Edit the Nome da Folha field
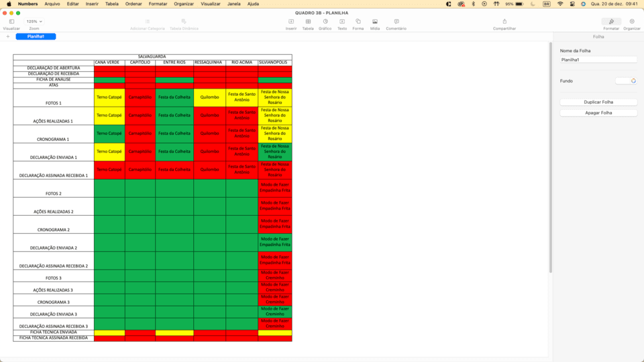644x362 pixels. click(x=598, y=60)
